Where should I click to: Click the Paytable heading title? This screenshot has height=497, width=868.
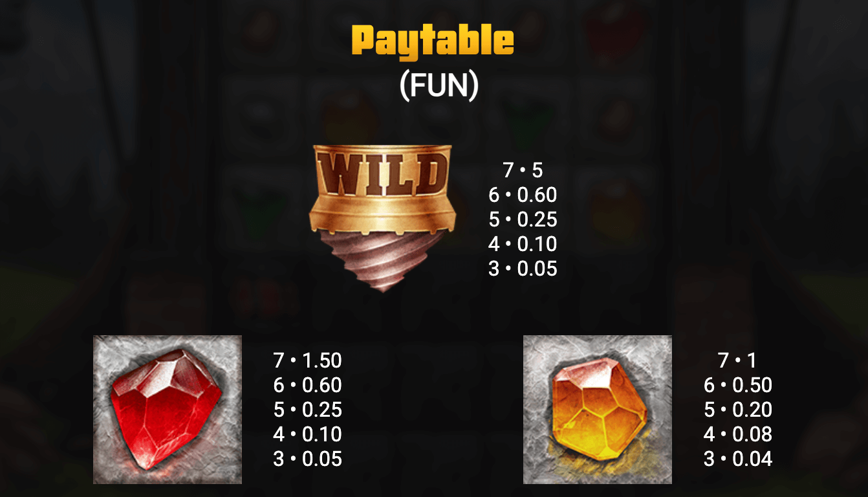433,41
